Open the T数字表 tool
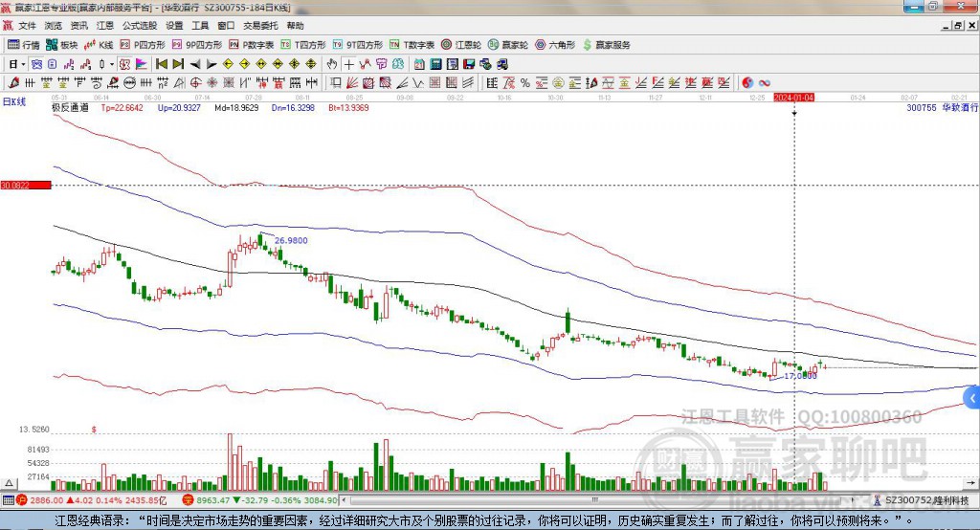The height and width of the screenshot is (530, 980). coord(412,45)
